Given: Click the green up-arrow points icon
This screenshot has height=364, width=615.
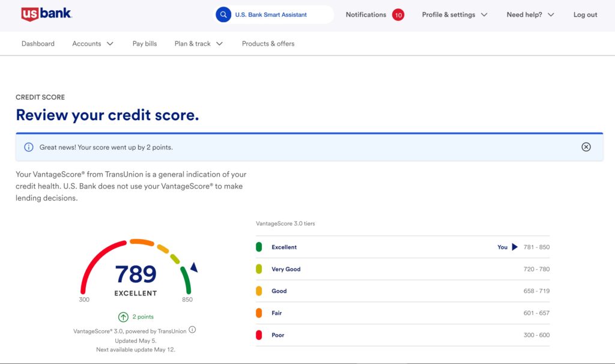Looking at the screenshot, I should click(123, 317).
